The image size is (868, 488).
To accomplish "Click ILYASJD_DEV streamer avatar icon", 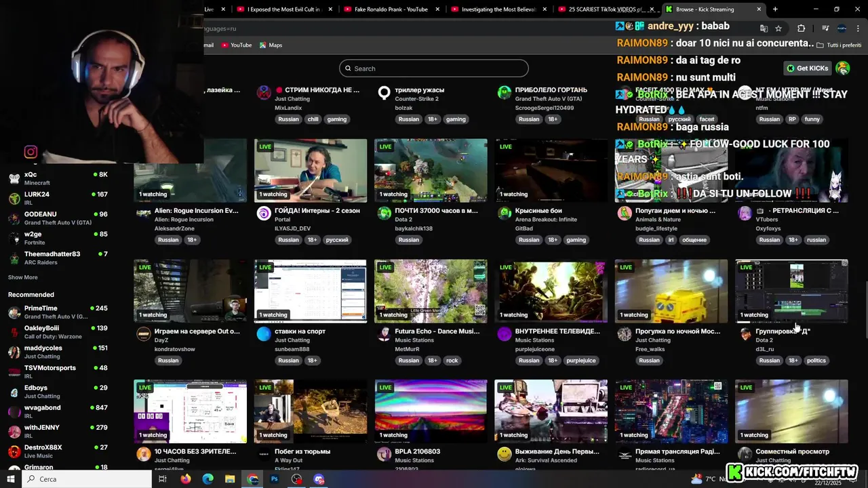I will (264, 214).
